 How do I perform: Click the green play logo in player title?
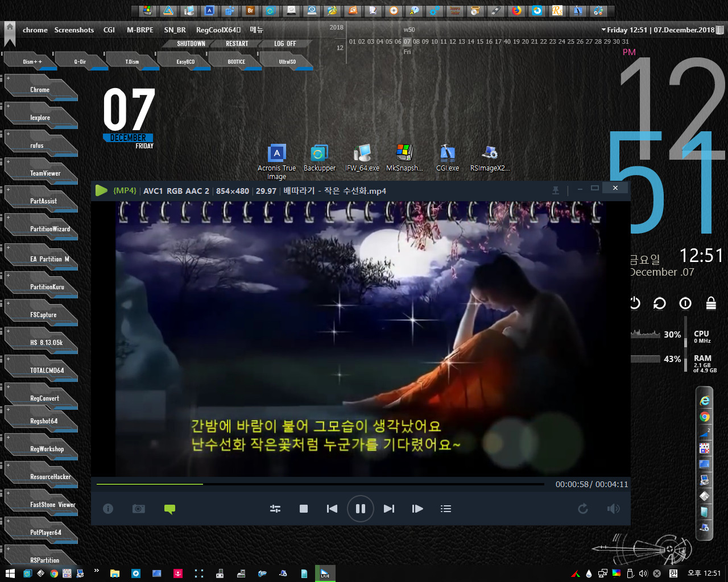101,190
